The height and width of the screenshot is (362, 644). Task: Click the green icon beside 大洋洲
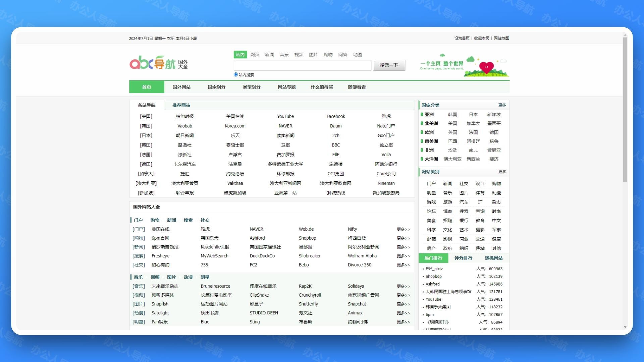[x=422, y=159]
